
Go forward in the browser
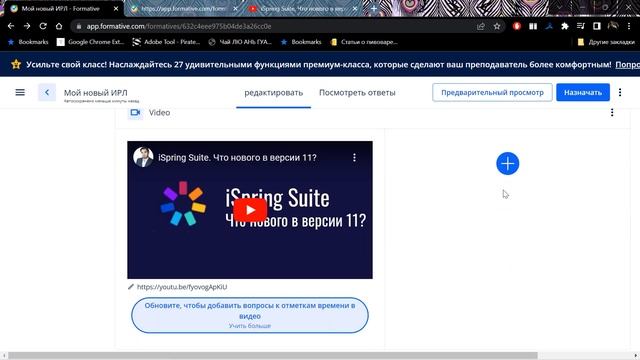click(27, 26)
